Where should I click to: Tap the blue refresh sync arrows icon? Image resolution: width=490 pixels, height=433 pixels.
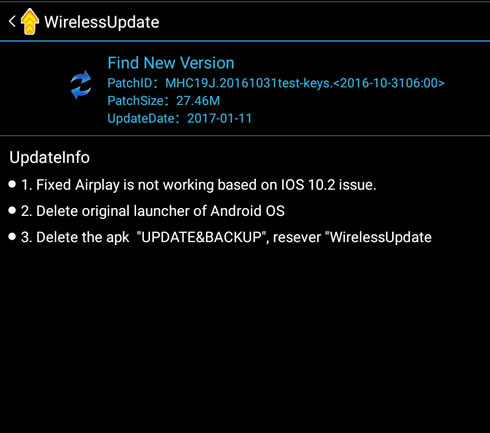pos(81,85)
